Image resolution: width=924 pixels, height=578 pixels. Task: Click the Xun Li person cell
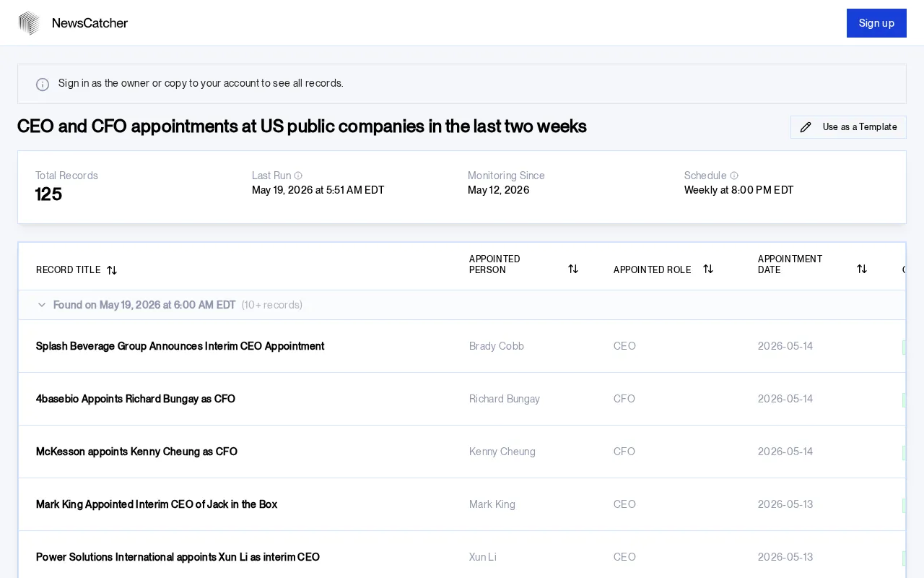[x=483, y=557]
